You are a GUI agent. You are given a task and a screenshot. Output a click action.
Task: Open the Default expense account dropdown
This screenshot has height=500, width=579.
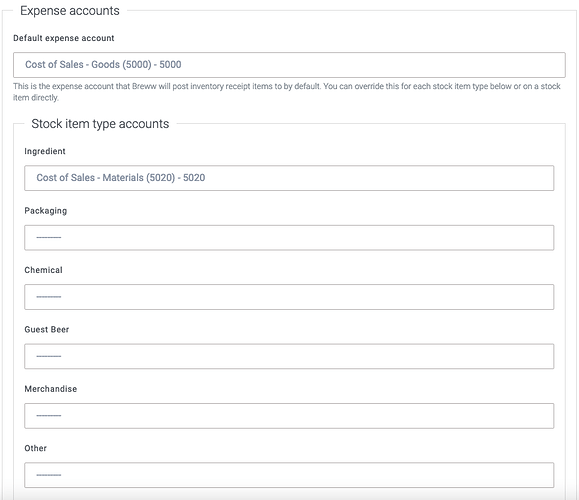coord(289,65)
